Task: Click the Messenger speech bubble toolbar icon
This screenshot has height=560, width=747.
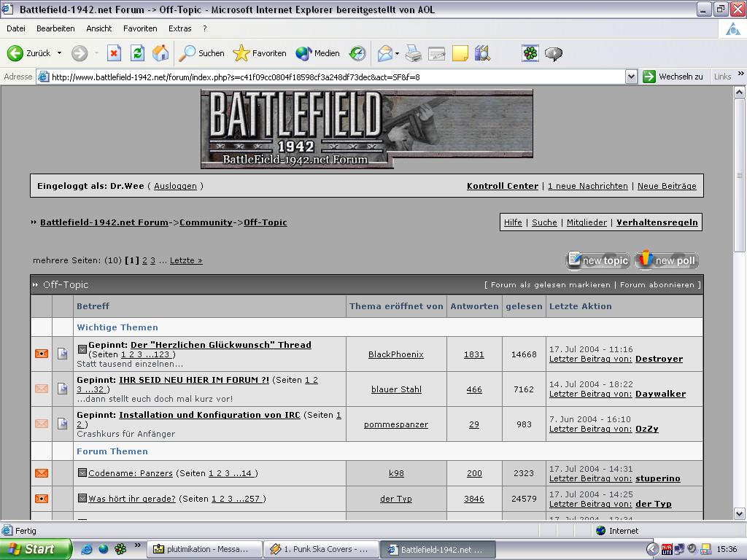Action: tap(553, 53)
